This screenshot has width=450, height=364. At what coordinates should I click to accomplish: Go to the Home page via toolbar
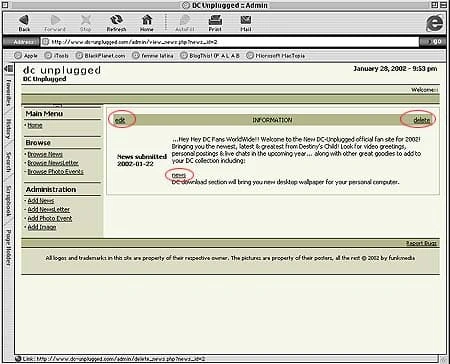(x=147, y=23)
